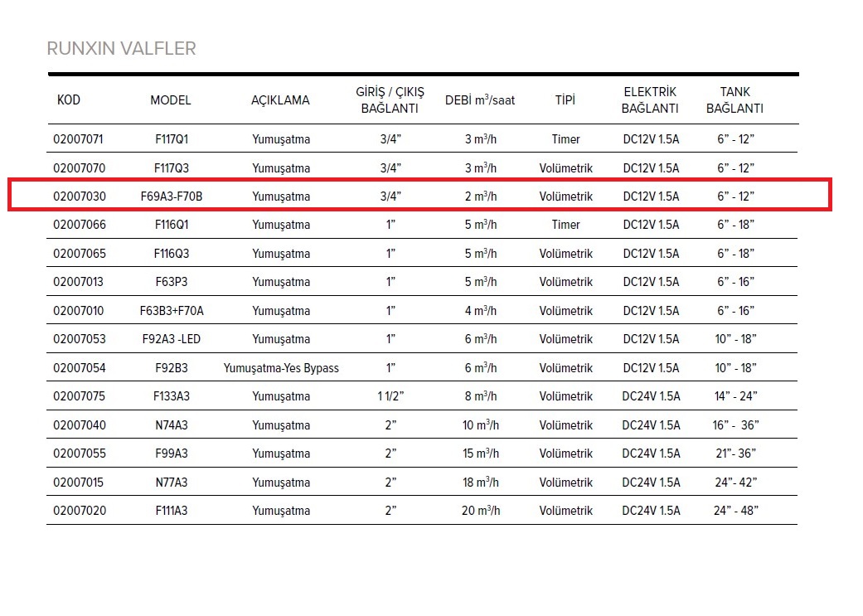
Task: Click product code 02007071
Action: point(78,139)
